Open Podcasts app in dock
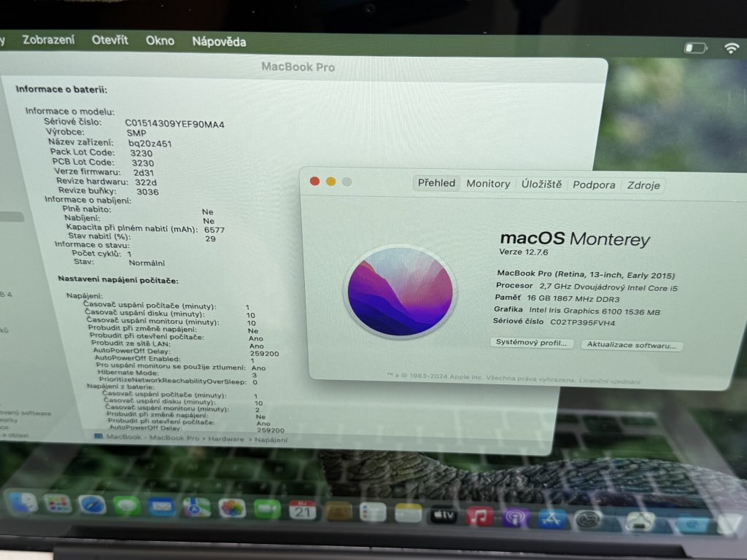 click(515, 518)
